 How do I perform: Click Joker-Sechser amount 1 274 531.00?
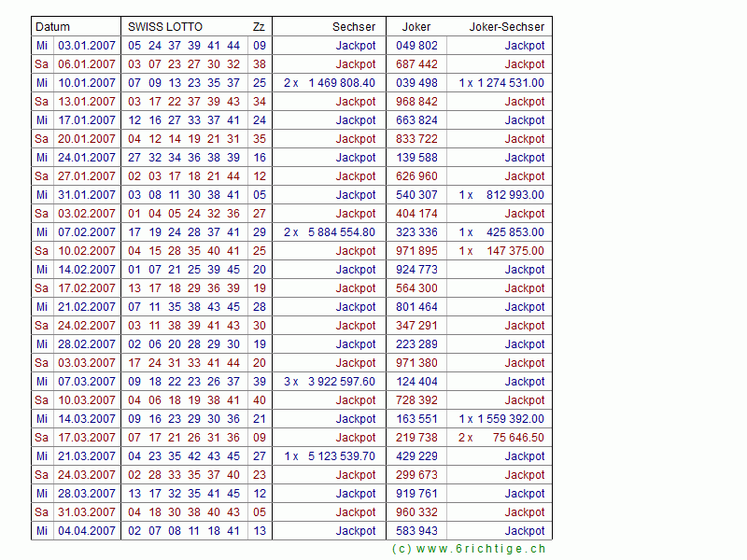coord(510,83)
